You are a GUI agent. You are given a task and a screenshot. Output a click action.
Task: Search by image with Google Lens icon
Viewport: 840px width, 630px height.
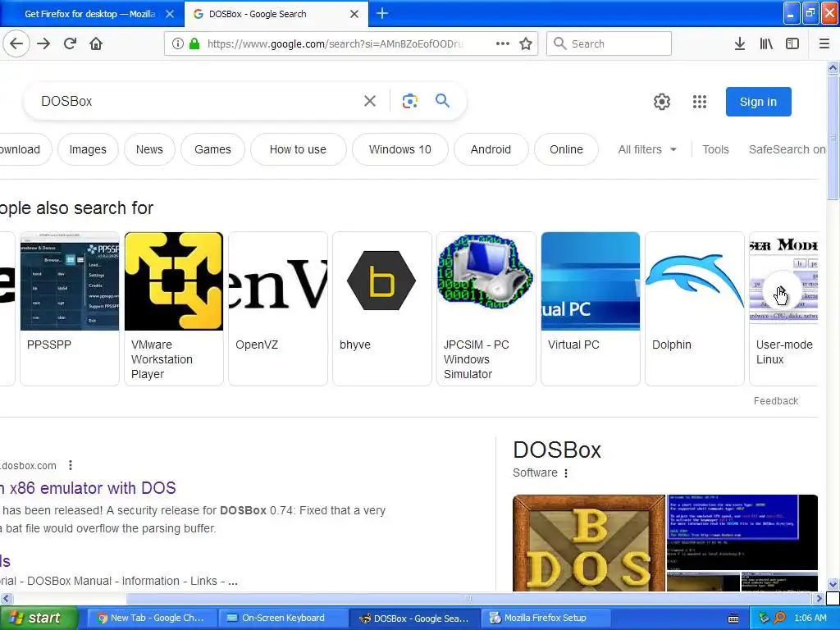410,101
